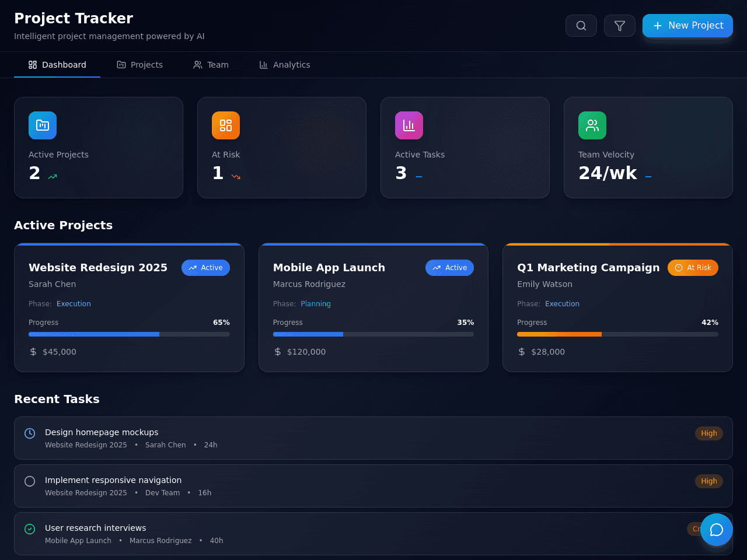Click the search magnifier icon button
The width and height of the screenshot is (747, 560).
[581, 26]
